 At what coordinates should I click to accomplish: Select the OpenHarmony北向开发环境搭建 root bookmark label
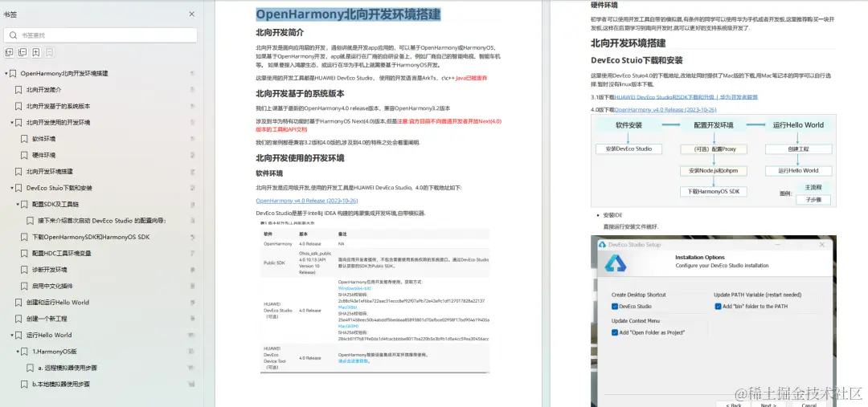(64, 73)
